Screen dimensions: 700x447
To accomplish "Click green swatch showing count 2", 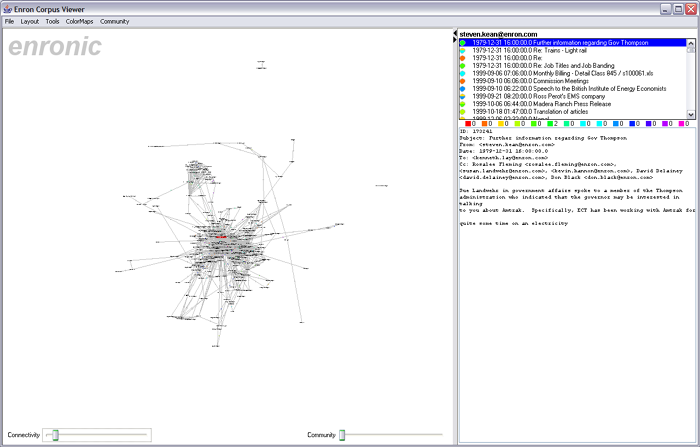I will click(x=550, y=124).
